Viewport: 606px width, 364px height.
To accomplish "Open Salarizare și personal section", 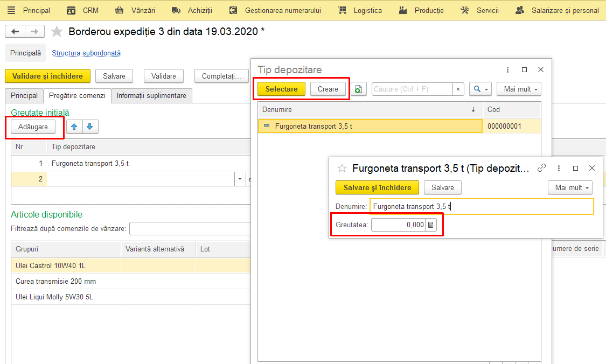I will (558, 10).
